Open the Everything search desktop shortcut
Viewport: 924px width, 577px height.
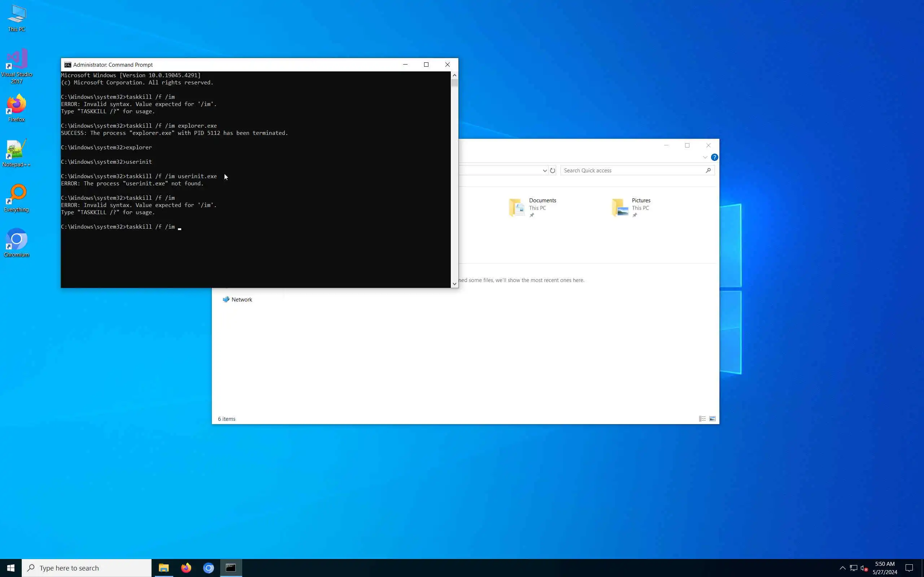click(x=16, y=198)
